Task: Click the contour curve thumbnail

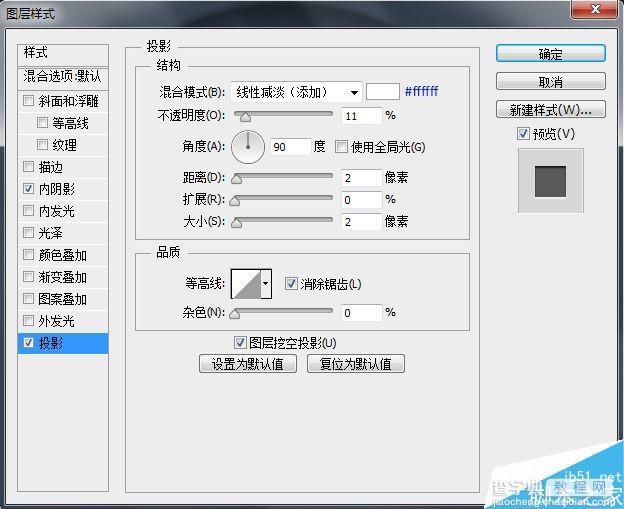Action: tap(246, 284)
